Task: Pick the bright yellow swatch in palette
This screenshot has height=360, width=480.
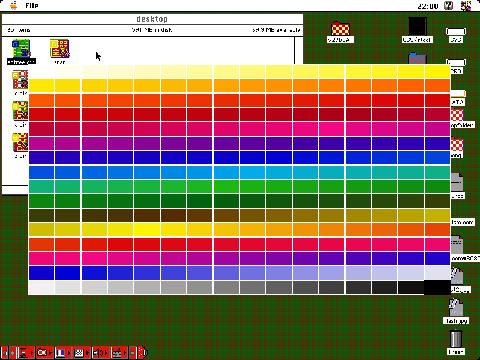Action: tap(147, 229)
